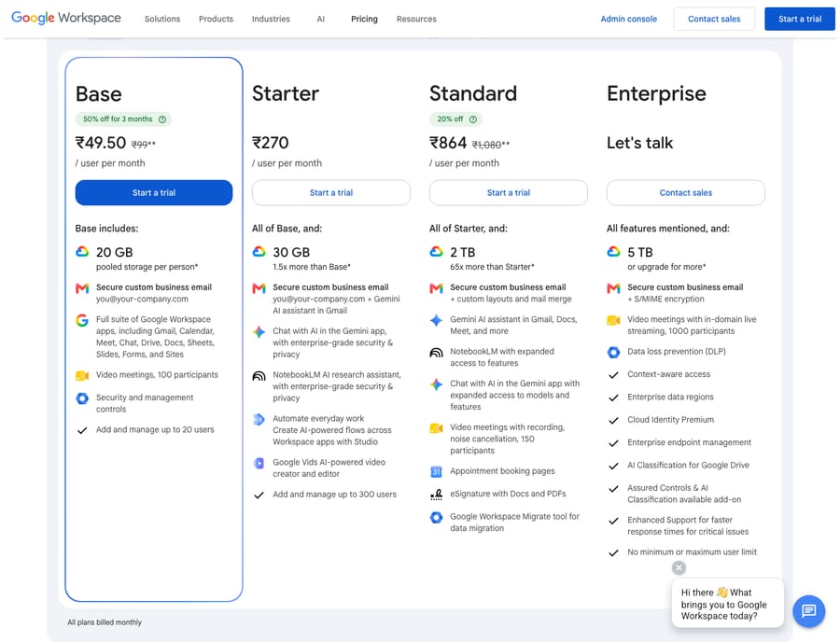Click the Starter plan ₹270 price
This screenshot has height=642, width=840.
point(270,143)
